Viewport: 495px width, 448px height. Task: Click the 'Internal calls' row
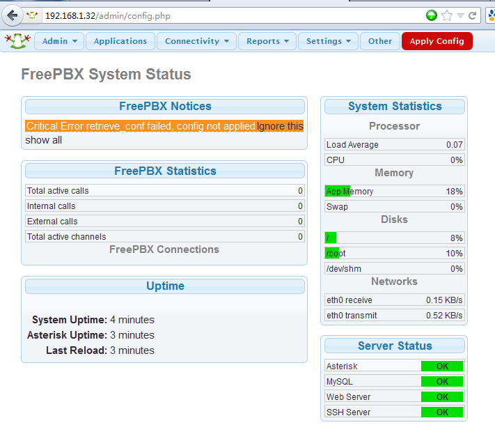point(165,206)
